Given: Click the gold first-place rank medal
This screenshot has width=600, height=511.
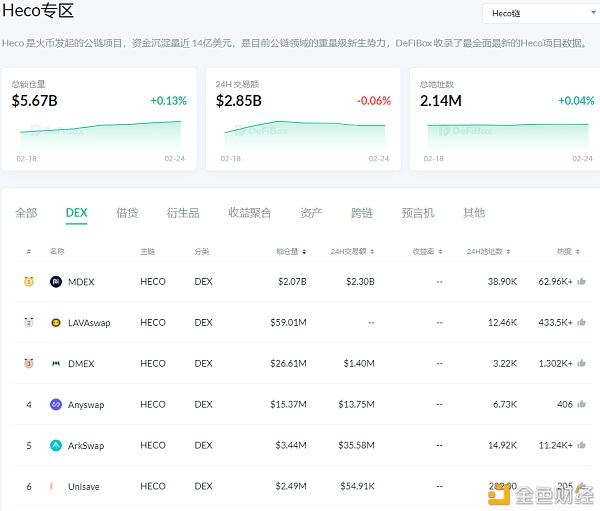Looking at the screenshot, I should point(29,281).
